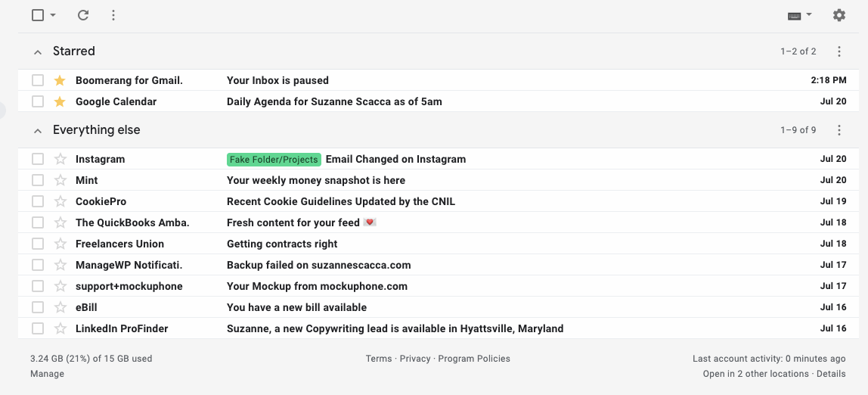Star The QuickBooks Amba. email
Screen dimensions: 868x395
click(60, 222)
